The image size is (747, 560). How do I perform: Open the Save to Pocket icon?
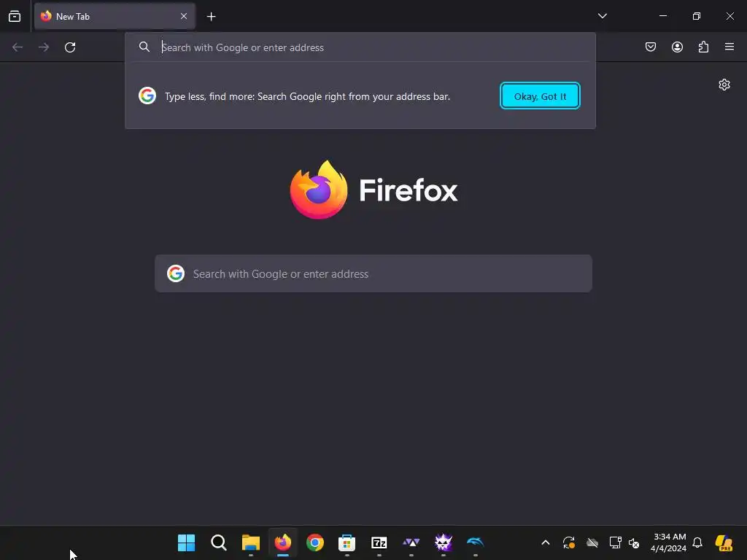coord(650,47)
